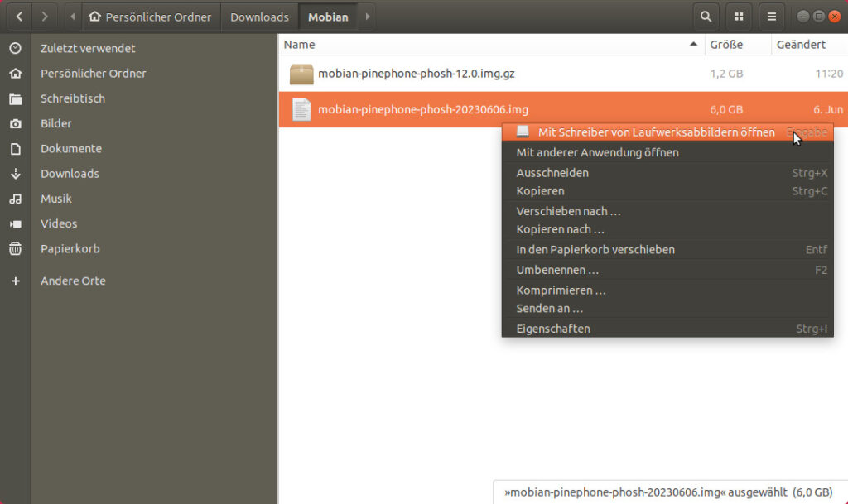Click the disk icon in context menu
This screenshot has height=504, width=848.
523,132
